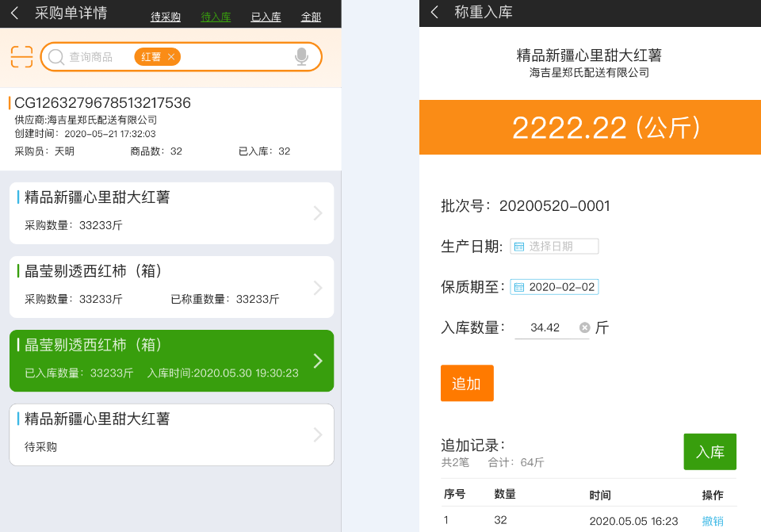The image size is (761, 532).
Task: Open the 生产日期 date picker
Action: click(x=554, y=246)
